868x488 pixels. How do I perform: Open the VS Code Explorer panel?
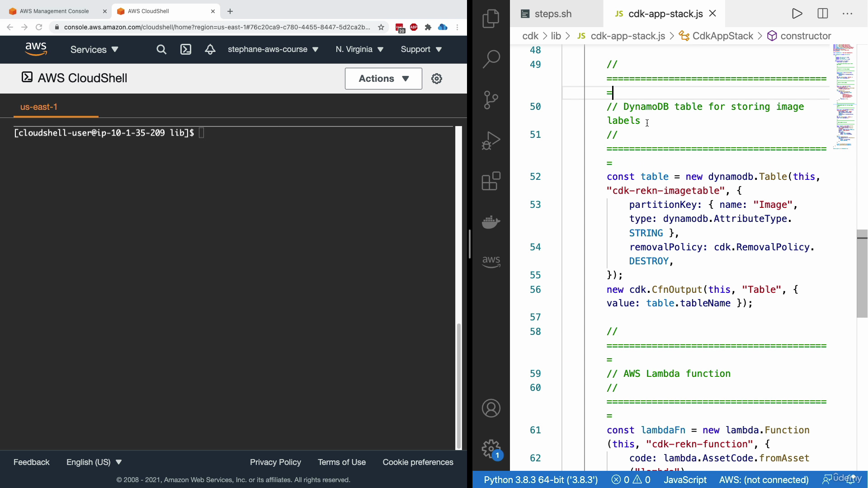491,19
